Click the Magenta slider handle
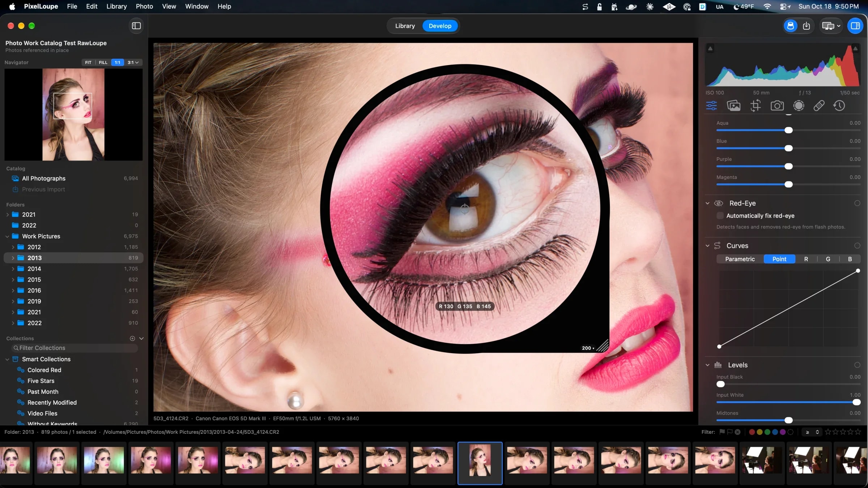Image resolution: width=868 pixels, height=488 pixels. [x=788, y=184]
